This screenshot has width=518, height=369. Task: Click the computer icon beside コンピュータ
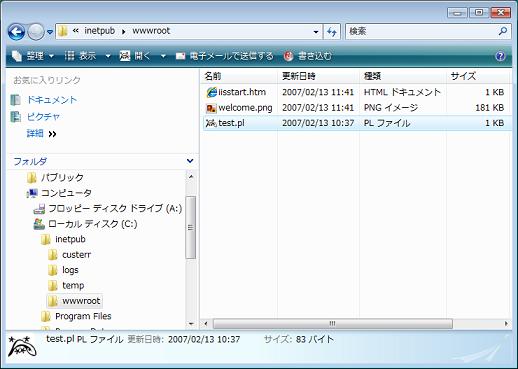click(32, 193)
